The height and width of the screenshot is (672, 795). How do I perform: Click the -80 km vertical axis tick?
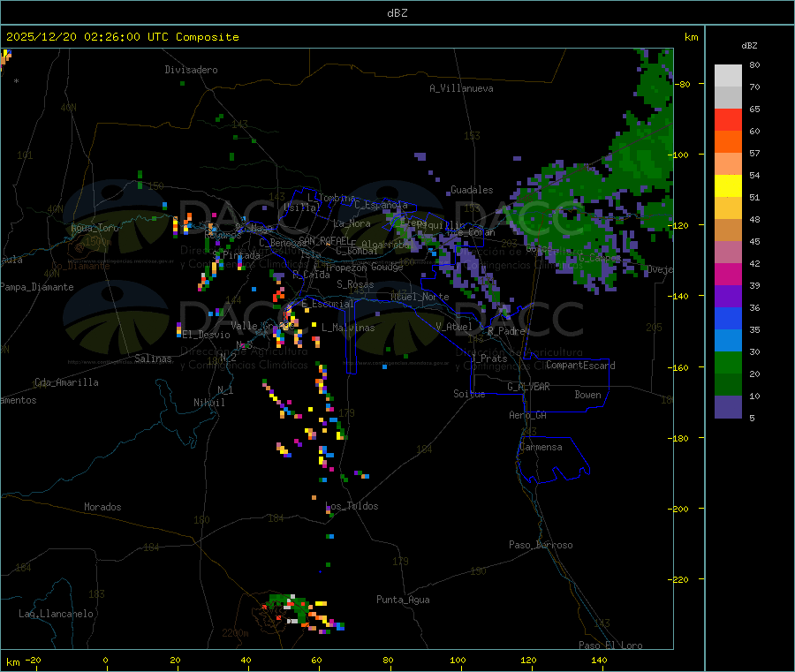tap(683, 84)
